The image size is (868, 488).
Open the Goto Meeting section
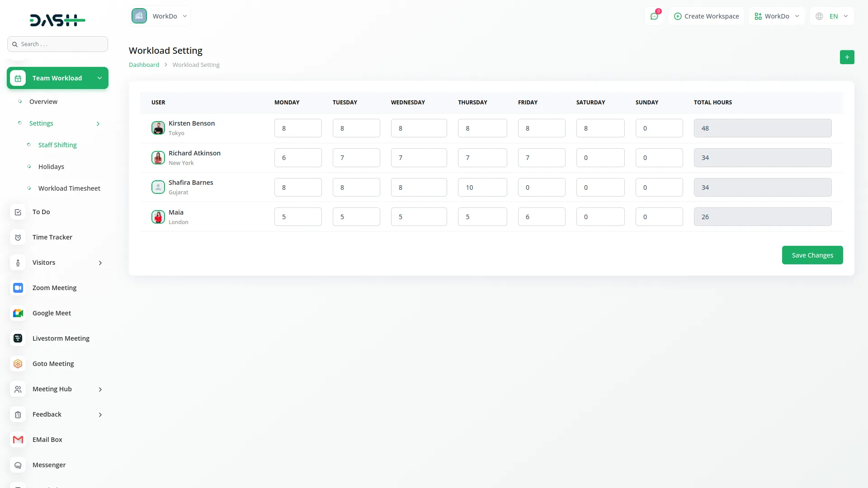coord(53,363)
